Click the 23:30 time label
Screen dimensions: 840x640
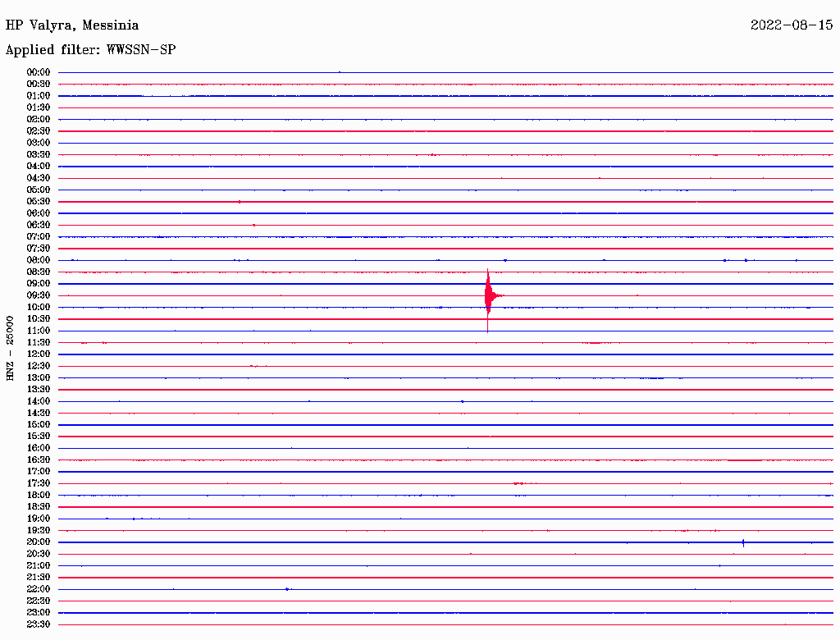pos(38,624)
